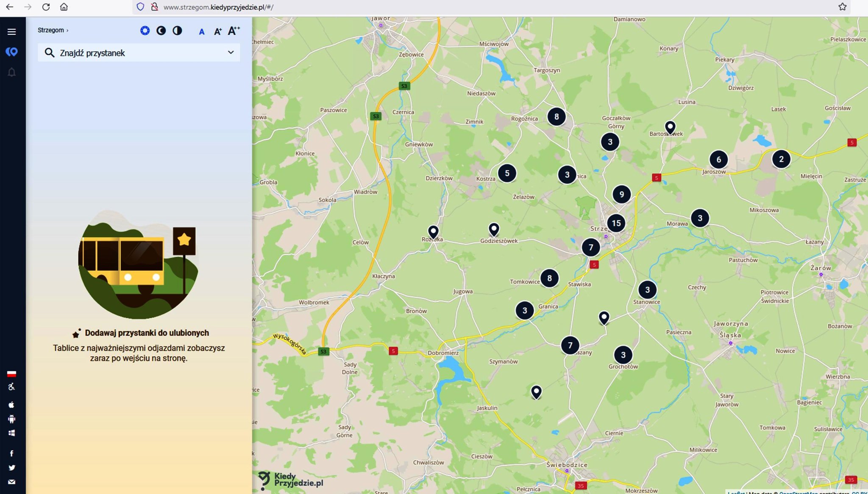Viewport: 868px width, 494px height.
Task: Enable the default light theme circle
Action: (x=145, y=31)
